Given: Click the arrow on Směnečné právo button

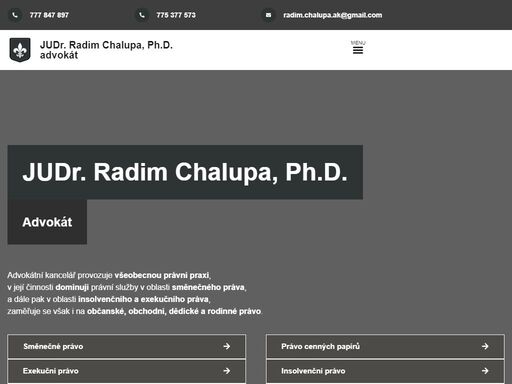Looking at the screenshot, I should point(227,346).
